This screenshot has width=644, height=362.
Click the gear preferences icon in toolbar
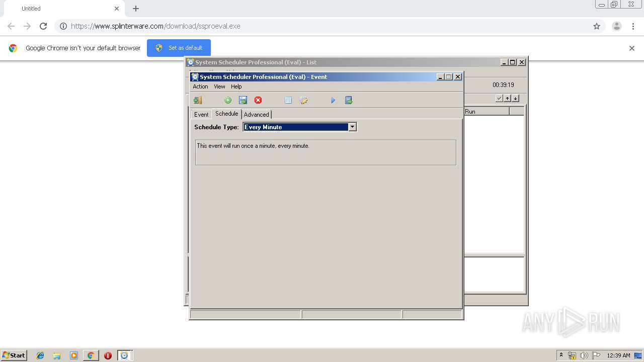click(303, 100)
